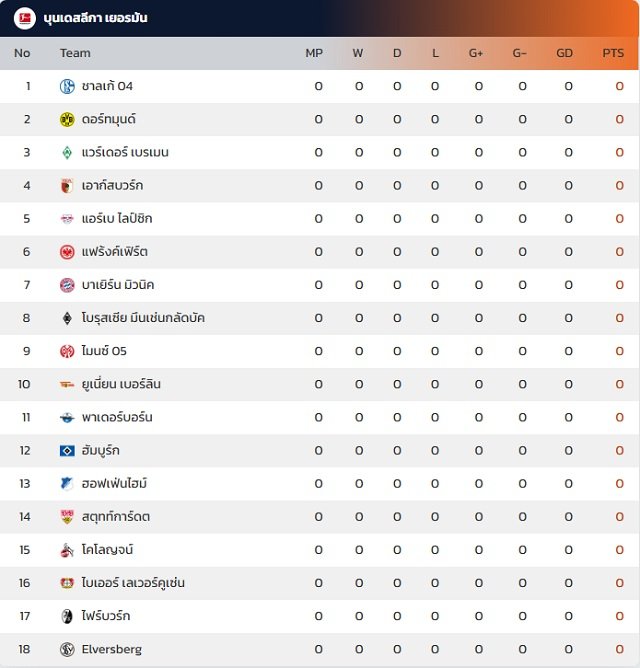Click the Bundesliga logo in the header
Viewport: 640px width, 668px height.
tap(25, 18)
